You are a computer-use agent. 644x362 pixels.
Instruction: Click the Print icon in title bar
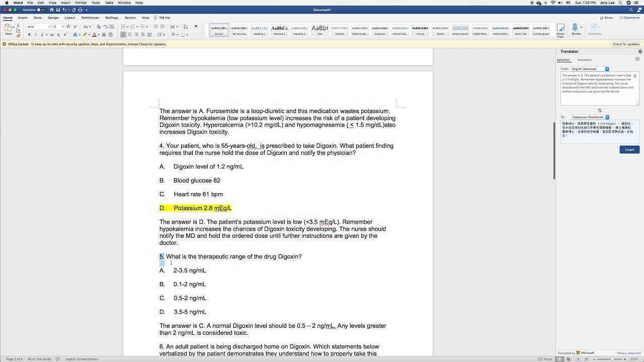[80, 10]
